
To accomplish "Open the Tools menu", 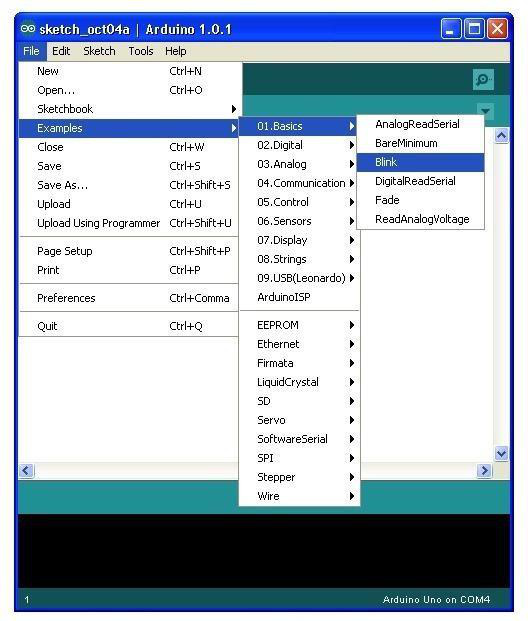I will click(x=141, y=51).
